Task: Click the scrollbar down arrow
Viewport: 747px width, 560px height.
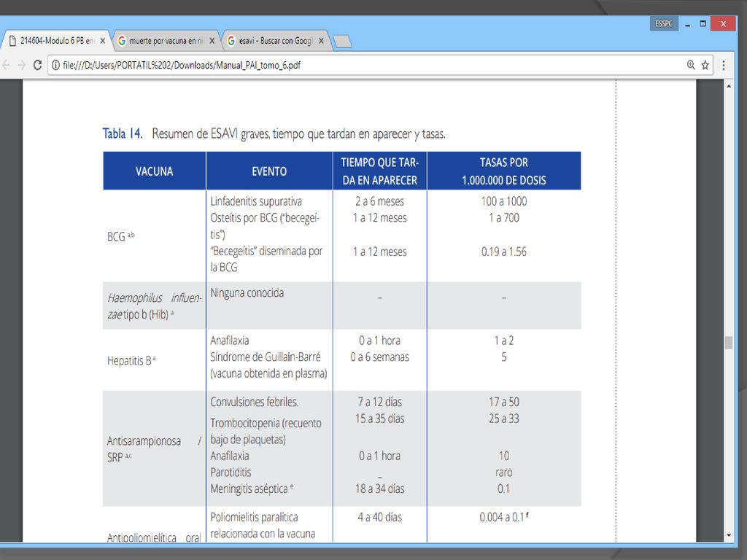Action: click(x=729, y=535)
